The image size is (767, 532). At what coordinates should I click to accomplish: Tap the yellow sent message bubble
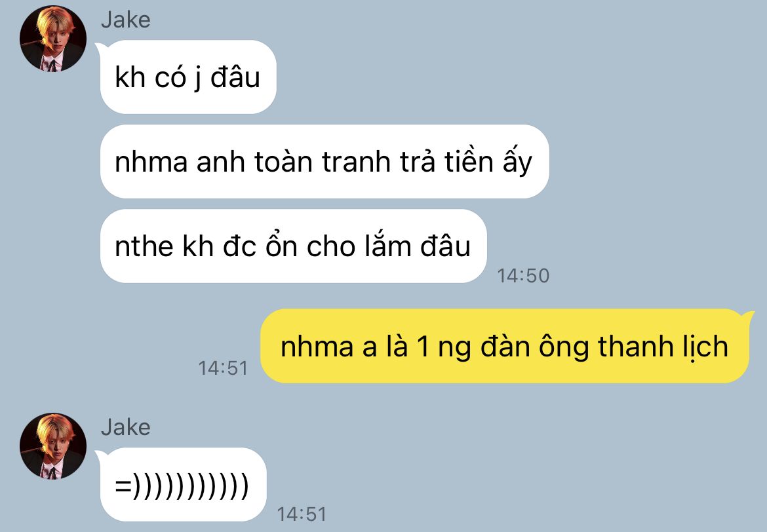point(505,346)
